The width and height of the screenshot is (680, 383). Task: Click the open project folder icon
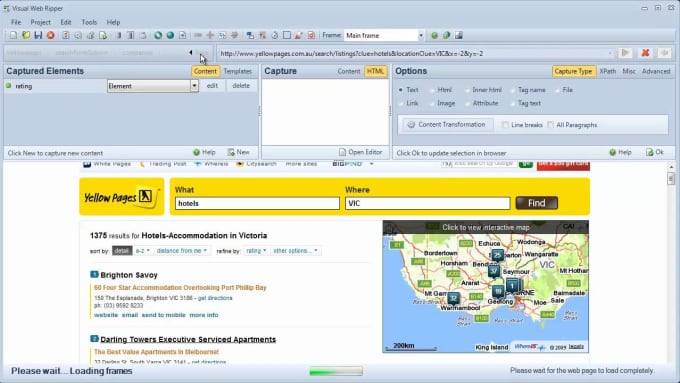(x=26, y=35)
